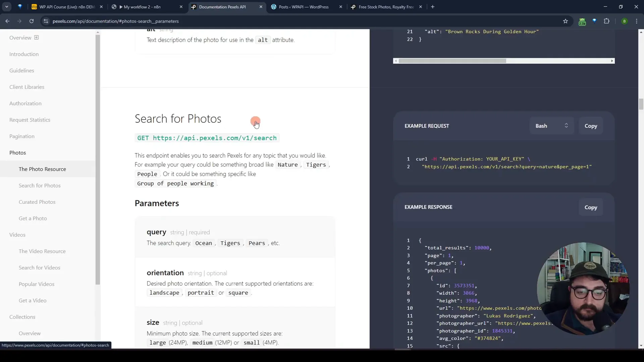Click the left arrow of code scrollbar

pyautogui.click(x=396, y=61)
